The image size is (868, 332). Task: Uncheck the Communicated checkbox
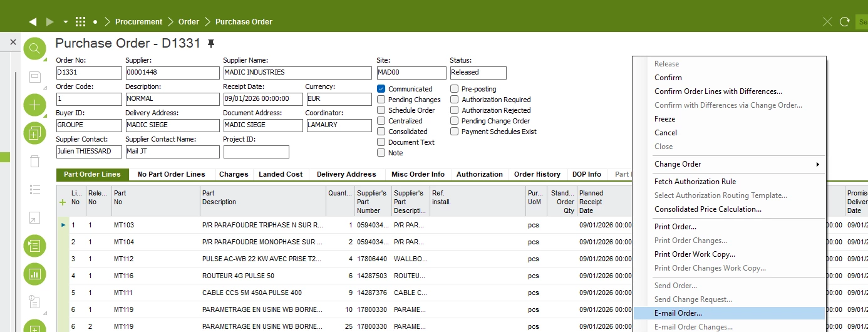pos(381,89)
